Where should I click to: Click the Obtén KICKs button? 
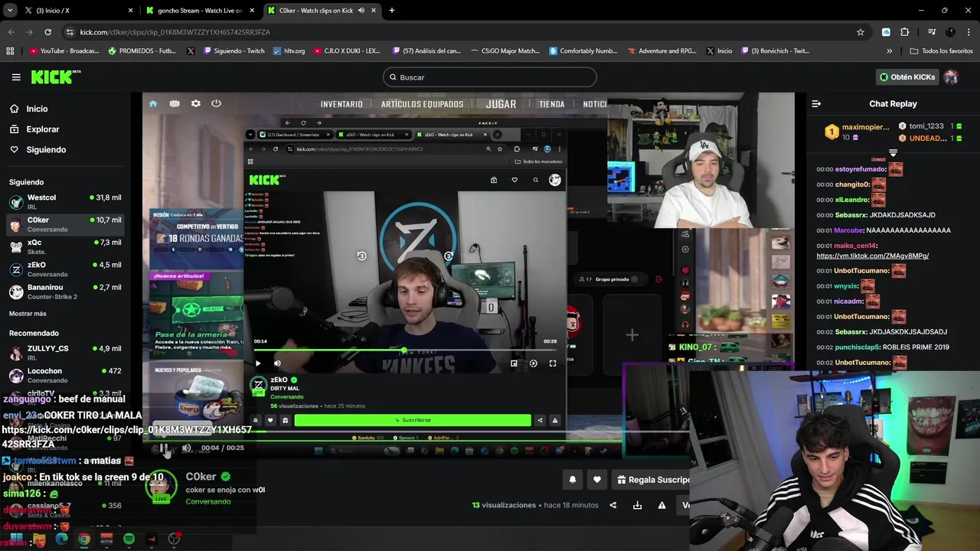(906, 77)
